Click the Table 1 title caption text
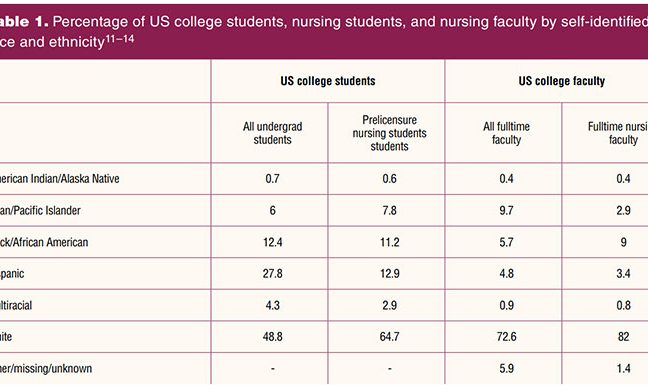The width and height of the screenshot is (648, 389). [324, 31]
